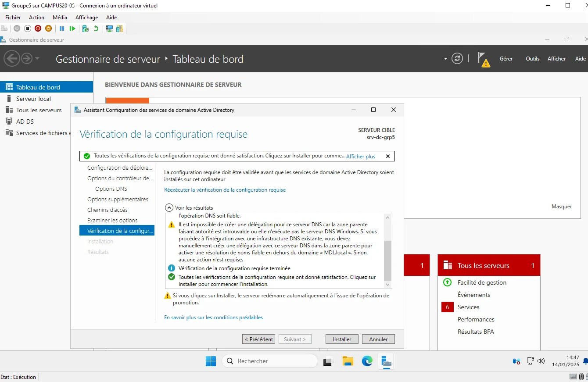The width and height of the screenshot is (588, 382).
Task: Revert the VM with the green arrow icon
Action: [x=96, y=29]
